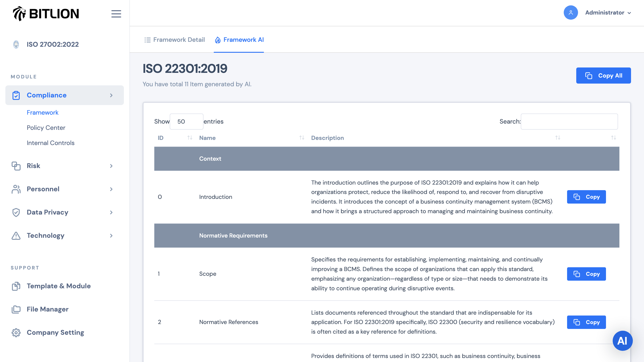Screen dimensions: 644x362
Task: Open the Administrator dropdown arrow
Action: pos(629,13)
